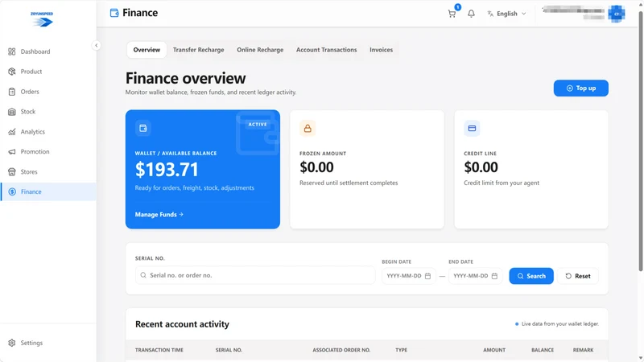Open Orders in the sidebar
644x362 pixels.
click(48, 92)
